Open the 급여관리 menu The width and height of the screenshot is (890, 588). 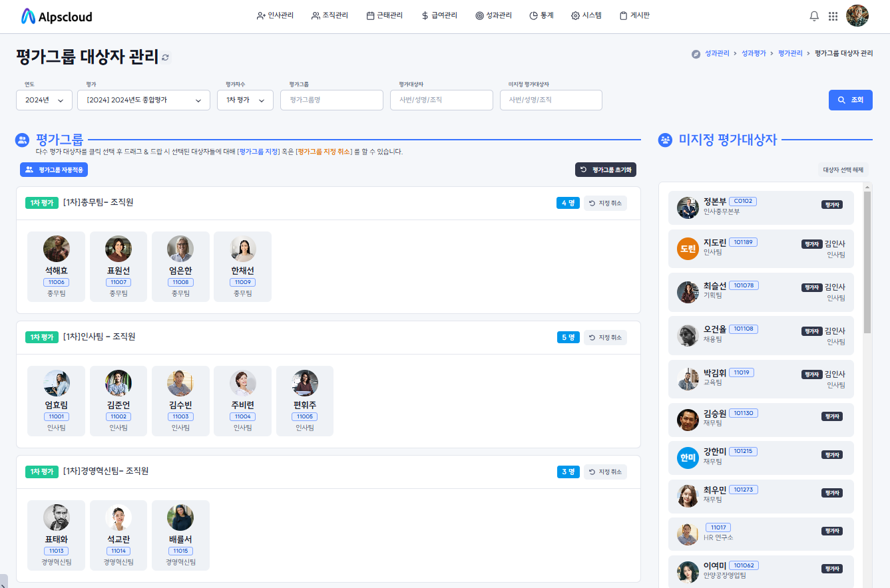pos(439,16)
